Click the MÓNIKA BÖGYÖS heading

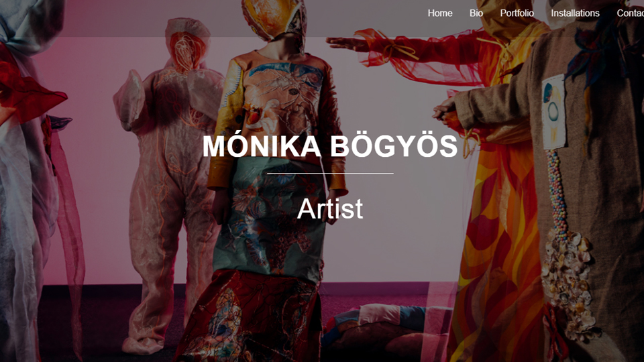330,146
